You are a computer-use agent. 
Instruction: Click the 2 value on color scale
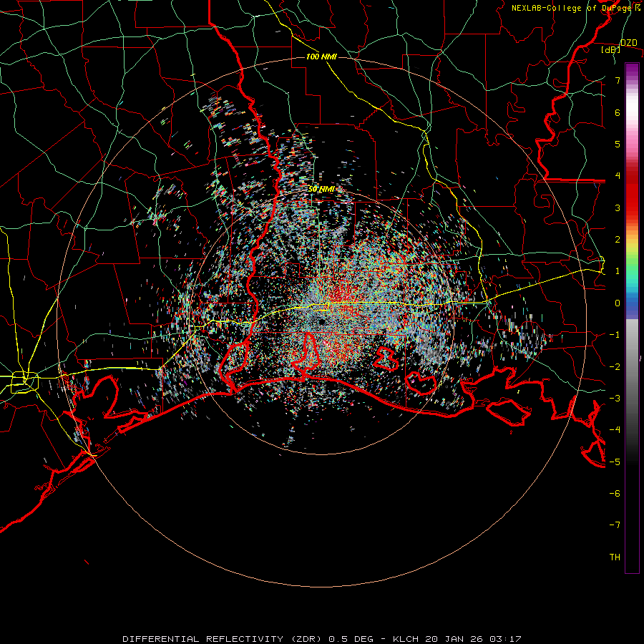click(618, 240)
